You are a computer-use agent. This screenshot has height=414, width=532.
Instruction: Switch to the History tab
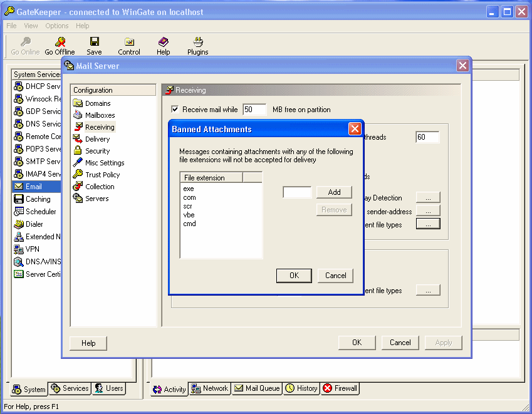click(x=301, y=388)
